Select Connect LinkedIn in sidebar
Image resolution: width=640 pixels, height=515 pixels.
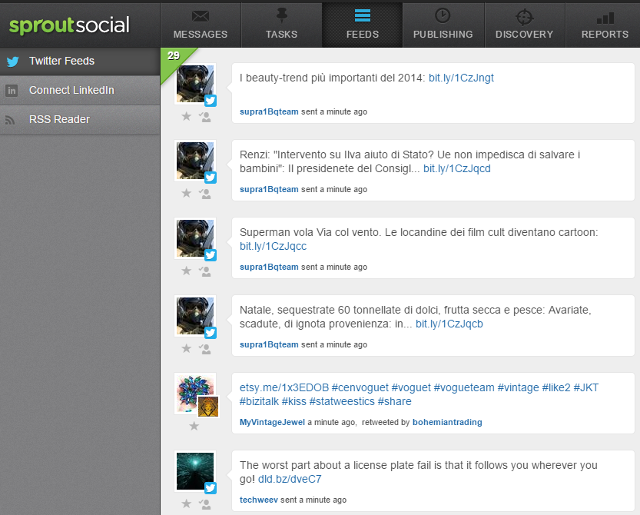click(x=80, y=90)
